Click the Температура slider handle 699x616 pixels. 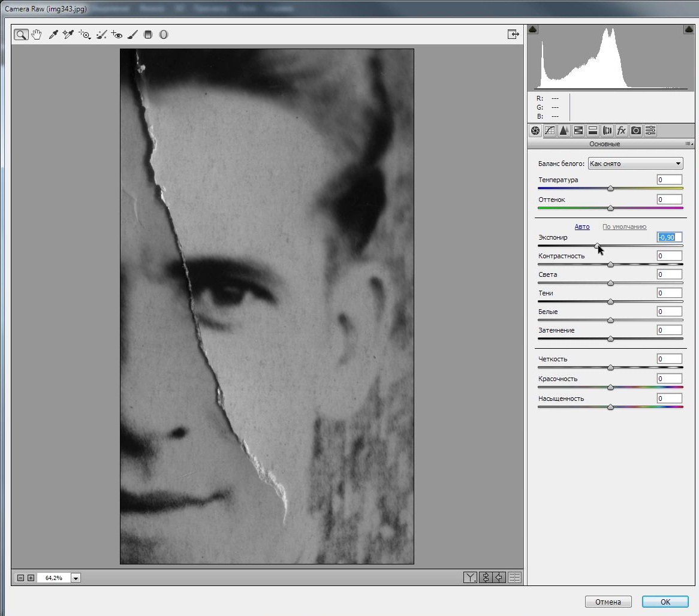click(611, 189)
